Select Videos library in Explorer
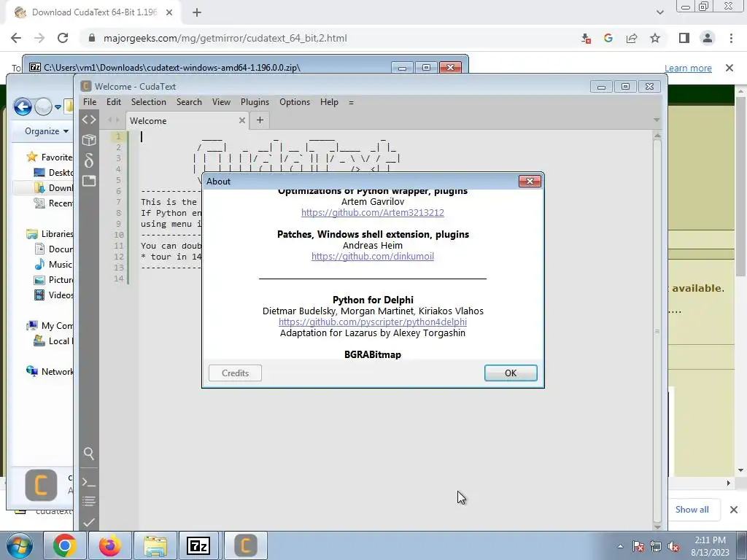The width and height of the screenshot is (747, 560). pyautogui.click(x=53, y=295)
